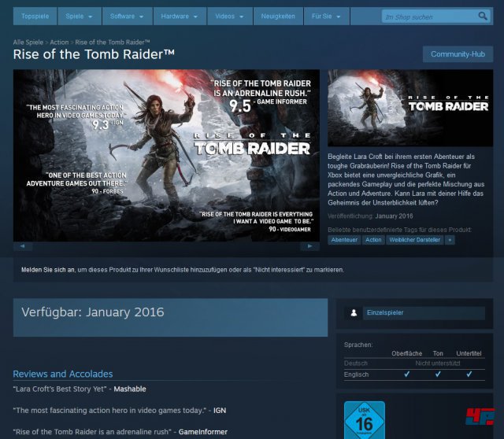Viewport: 504px width, 439px height.
Task: Click the IGN review source
Action: coord(220,411)
